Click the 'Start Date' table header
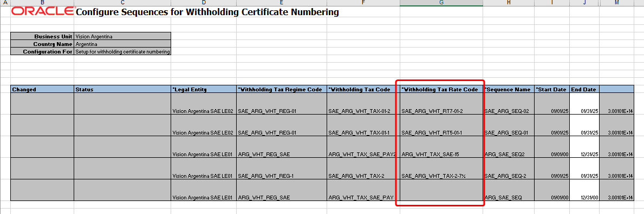644x214 pixels. click(552, 89)
